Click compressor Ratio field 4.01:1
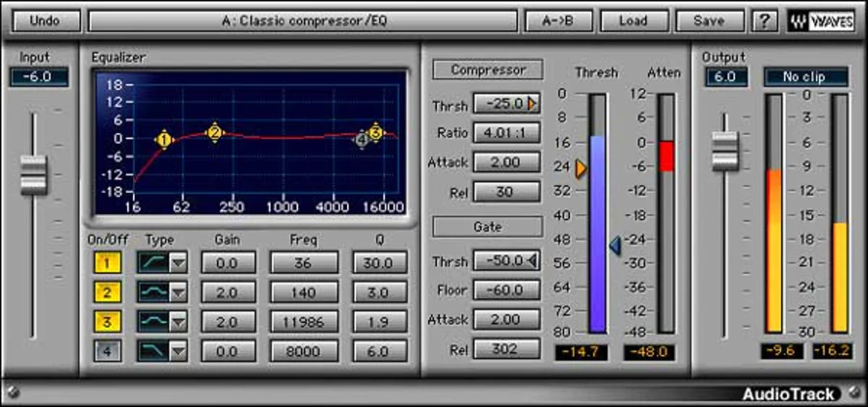 [506, 133]
